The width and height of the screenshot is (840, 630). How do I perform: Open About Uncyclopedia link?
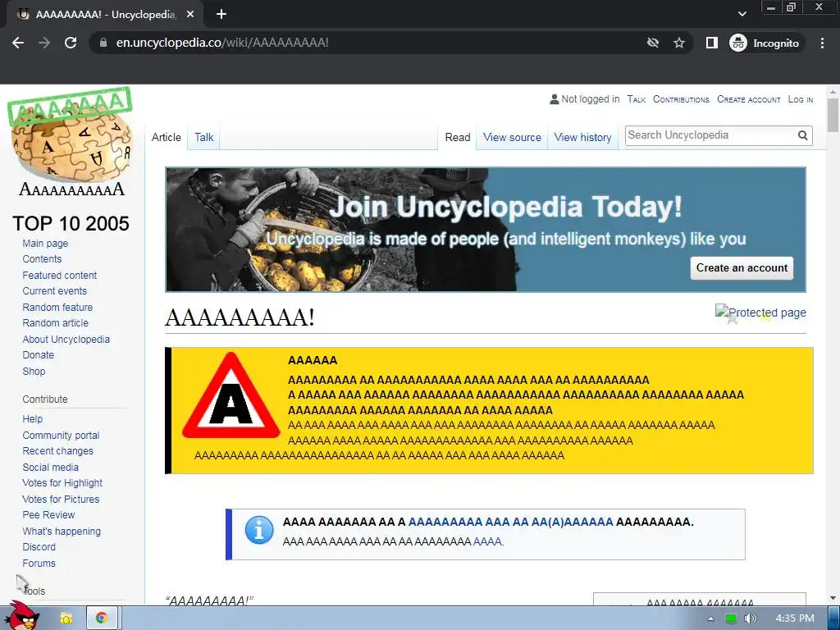point(66,340)
